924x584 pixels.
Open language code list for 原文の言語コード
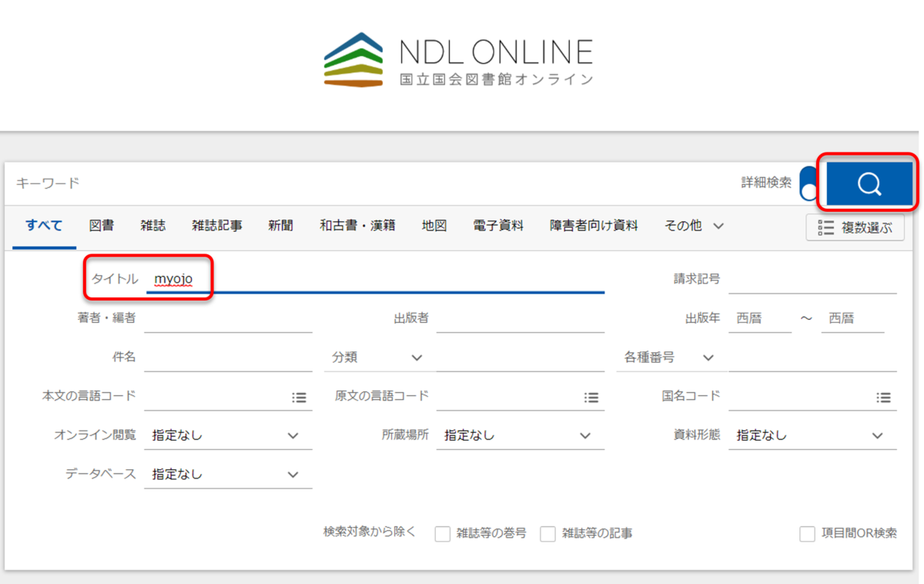[591, 398]
